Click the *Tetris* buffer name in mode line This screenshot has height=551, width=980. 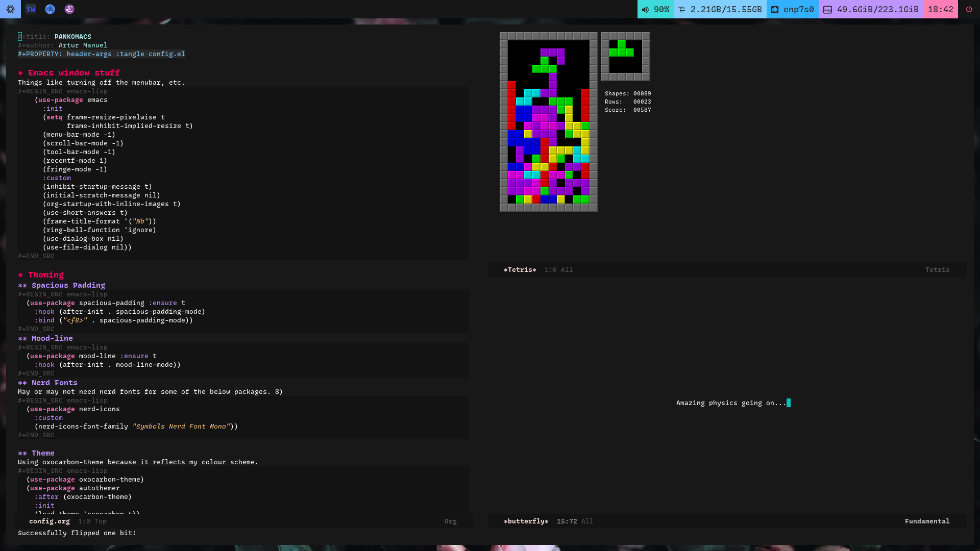tap(520, 270)
